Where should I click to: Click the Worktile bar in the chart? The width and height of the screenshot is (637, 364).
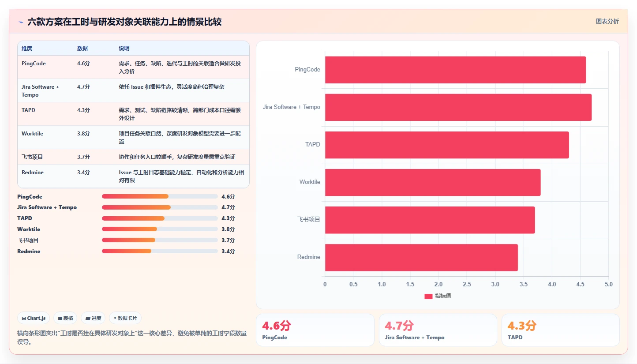tap(433, 182)
